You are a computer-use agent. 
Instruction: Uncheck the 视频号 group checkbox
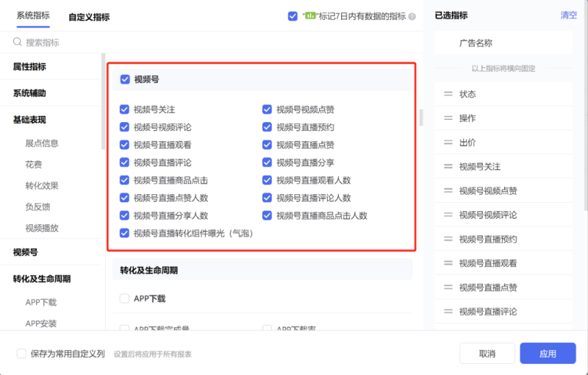[125, 79]
